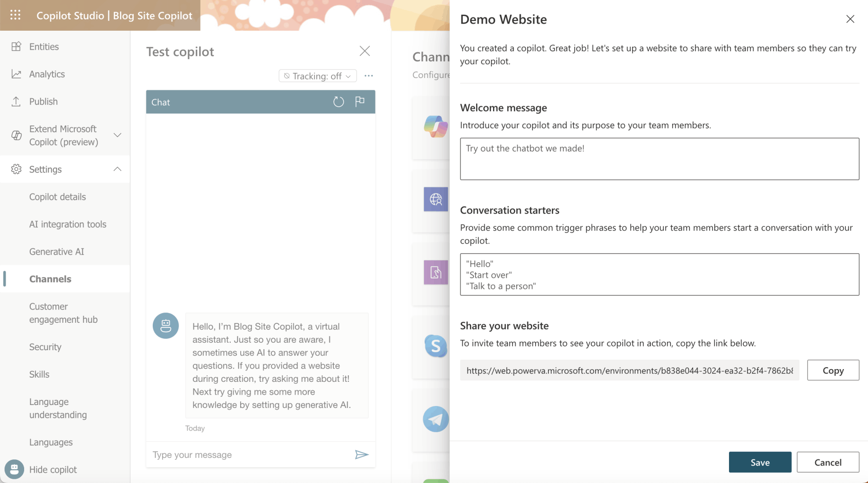Screen dimensions: 868x483
Task: Click the Hide copilot bot icon
Action: coord(14,469)
